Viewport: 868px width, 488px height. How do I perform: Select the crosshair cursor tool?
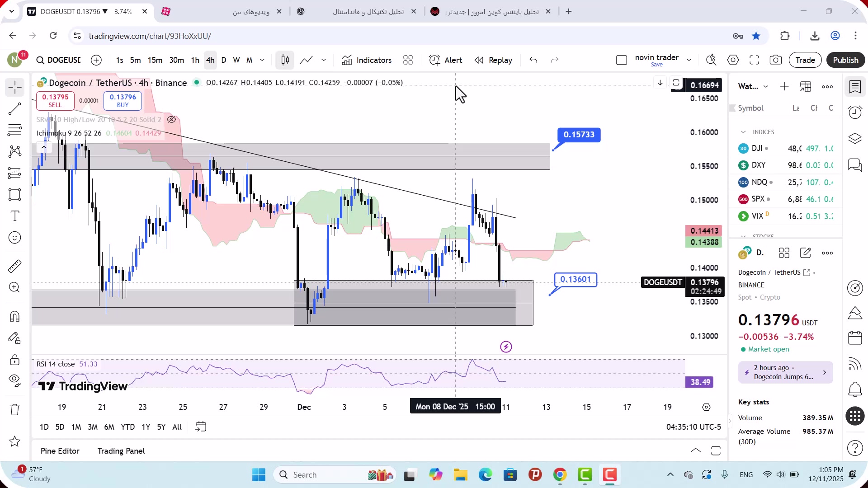coord(14,87)
